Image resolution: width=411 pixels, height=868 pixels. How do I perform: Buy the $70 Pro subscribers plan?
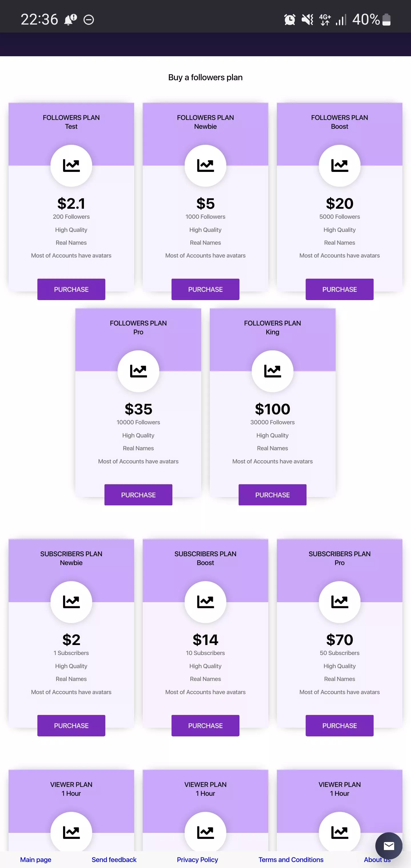pos(339,726)
